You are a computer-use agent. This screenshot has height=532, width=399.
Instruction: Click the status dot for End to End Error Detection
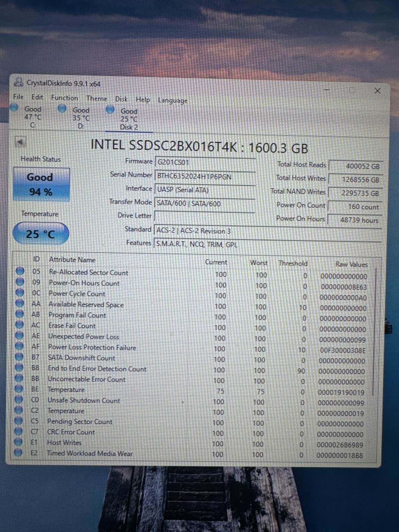point(19,367)
